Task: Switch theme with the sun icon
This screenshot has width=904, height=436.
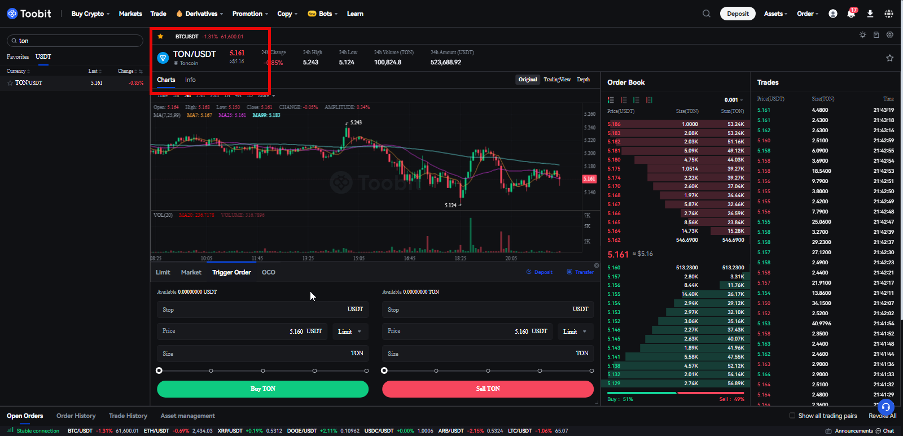Action: tap(861, 35)
